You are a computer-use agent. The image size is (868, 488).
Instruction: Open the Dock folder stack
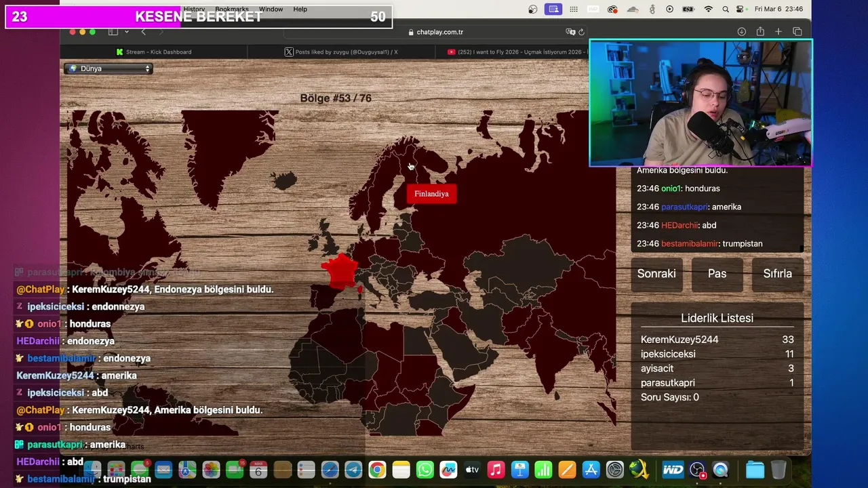pyautogui.click(x=755, y=470)
